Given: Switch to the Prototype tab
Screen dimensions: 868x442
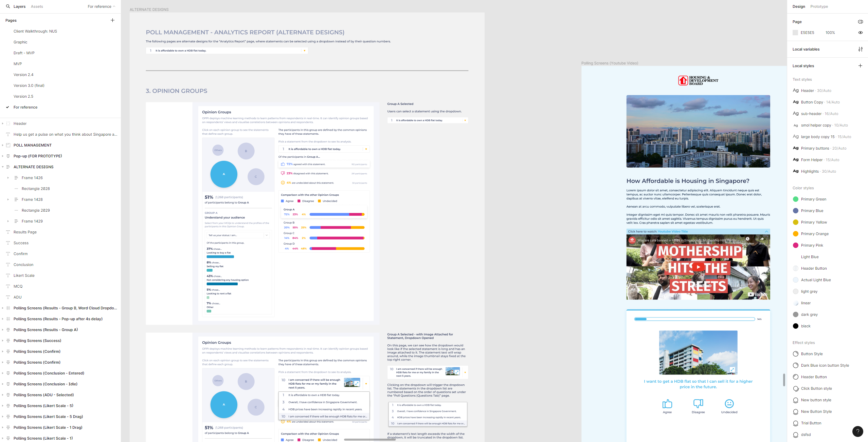Looking at the screenshot, I should [x=819, y=6].
